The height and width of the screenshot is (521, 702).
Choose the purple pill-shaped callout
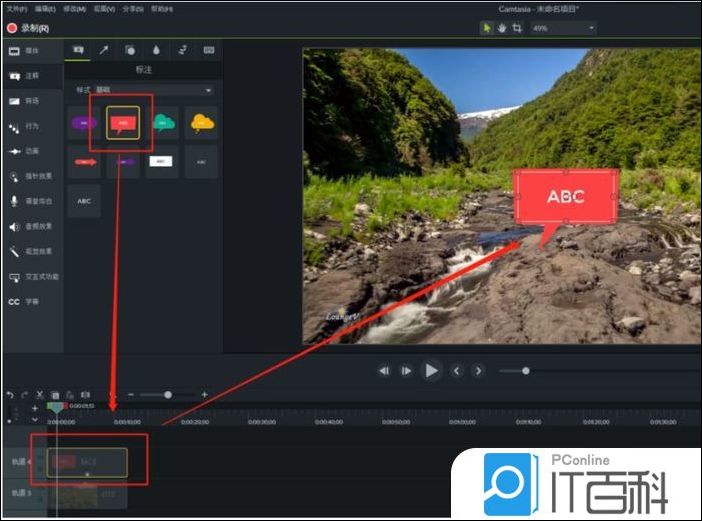click(123, 162)
